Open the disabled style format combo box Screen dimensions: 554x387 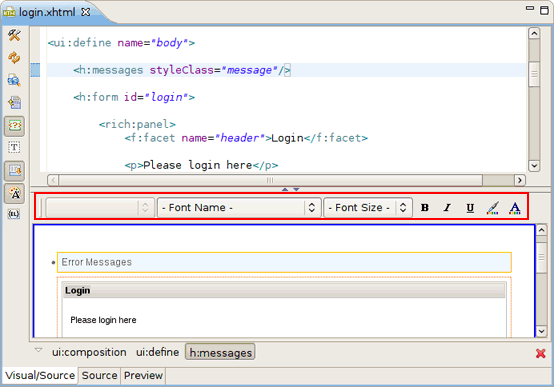100,207
